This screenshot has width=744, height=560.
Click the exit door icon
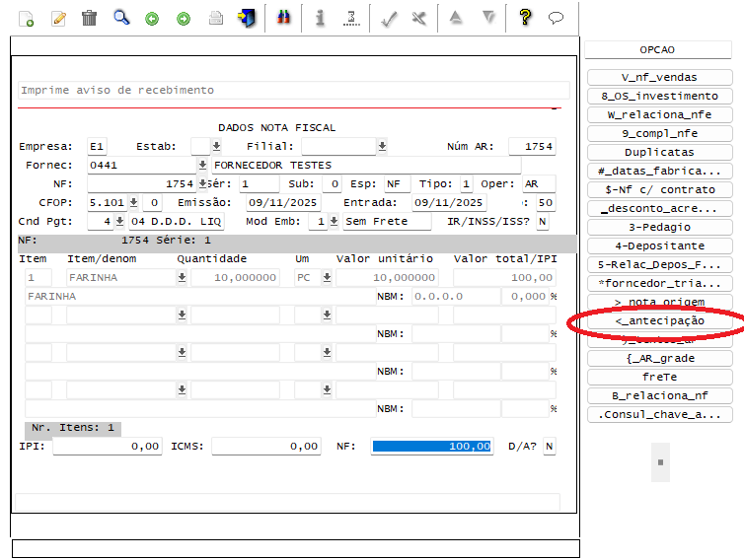tap(247, 19)
